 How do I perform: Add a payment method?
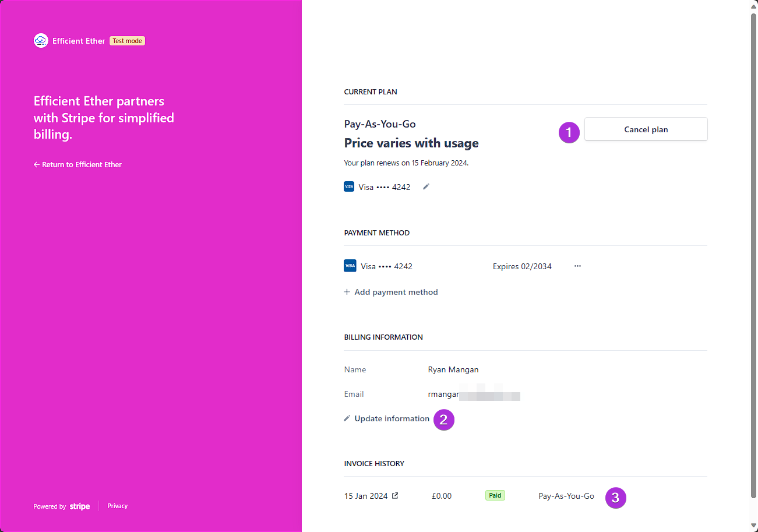click(x=391, y=292)
